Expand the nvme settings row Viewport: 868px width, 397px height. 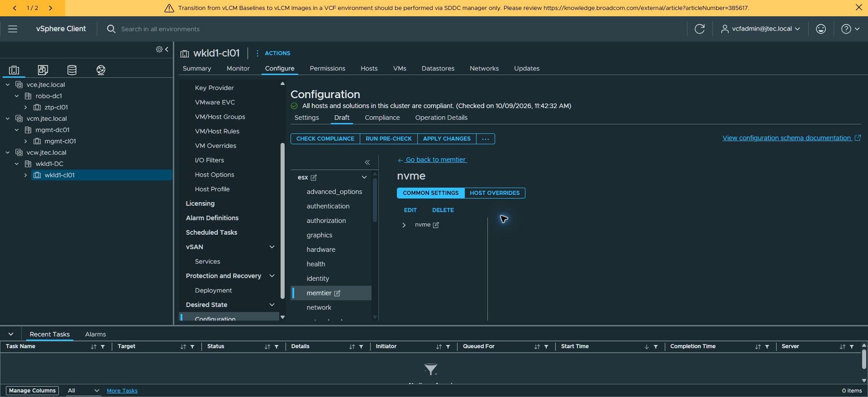(404, 225)
